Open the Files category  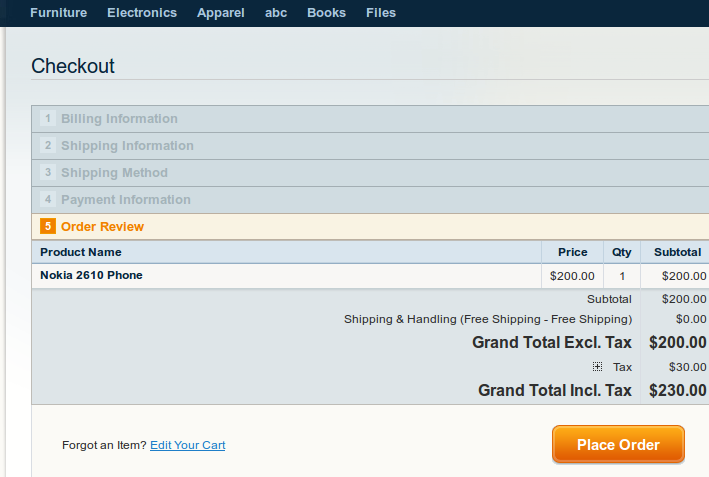[x=381, y=13]
